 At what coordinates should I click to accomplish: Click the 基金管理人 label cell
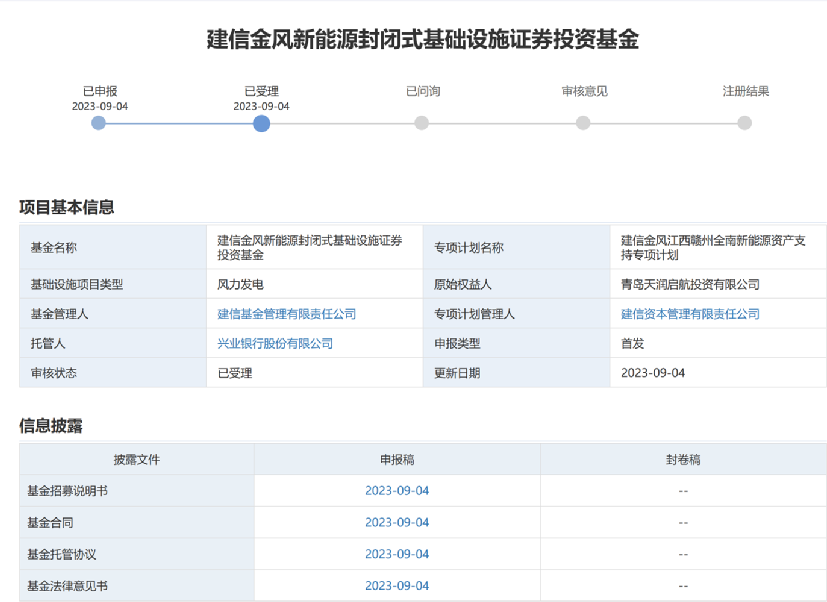point(113,314)
